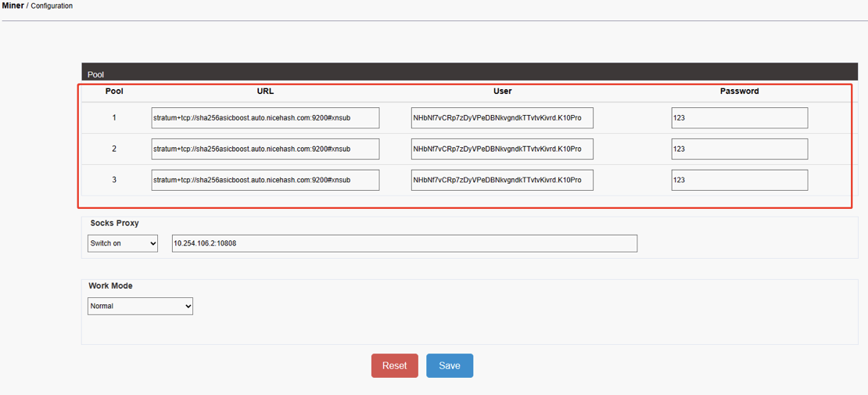Click the Password column header
868x395 pixels.
[739, 91]
